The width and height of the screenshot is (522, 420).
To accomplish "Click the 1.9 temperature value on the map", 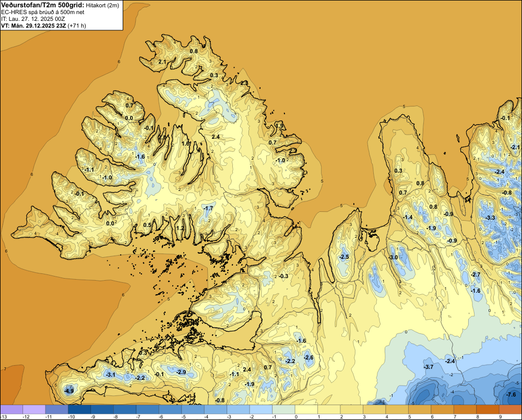I will click(279, 126).
